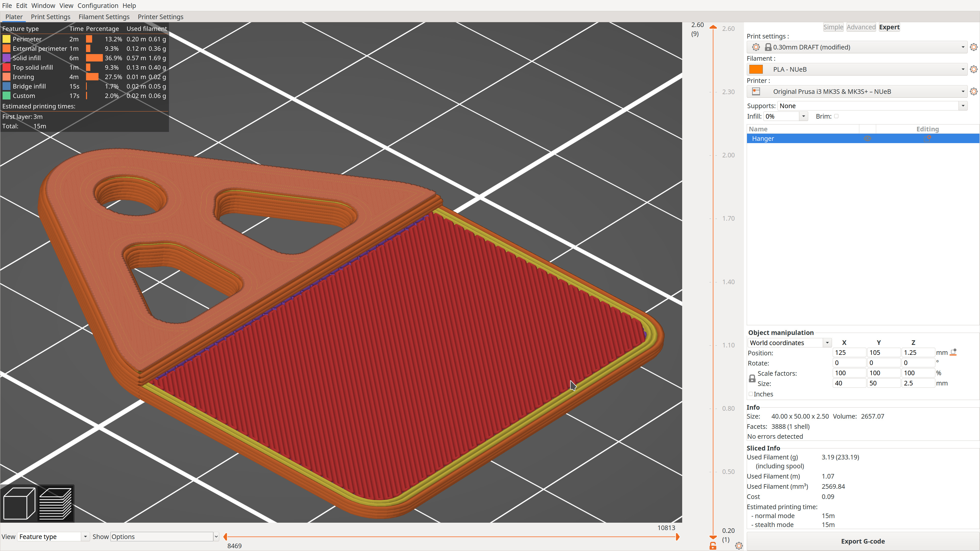Switch to Simple mode

pos(833,27)
